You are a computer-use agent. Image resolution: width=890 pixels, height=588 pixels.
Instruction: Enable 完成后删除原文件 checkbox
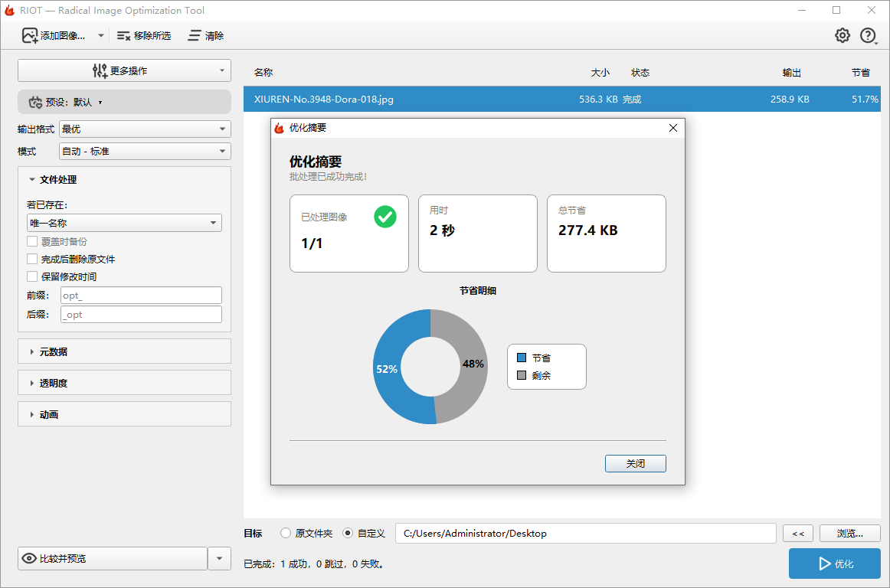(32, 259)
